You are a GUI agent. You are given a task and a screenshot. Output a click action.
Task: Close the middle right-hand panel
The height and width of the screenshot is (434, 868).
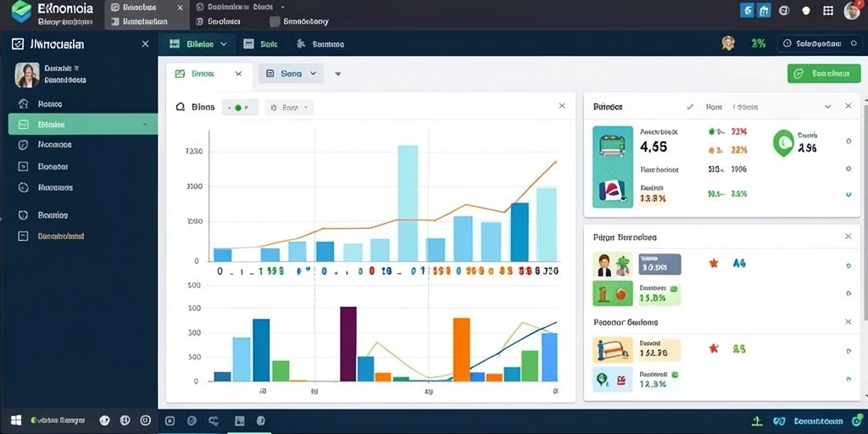tap(848, 236)
